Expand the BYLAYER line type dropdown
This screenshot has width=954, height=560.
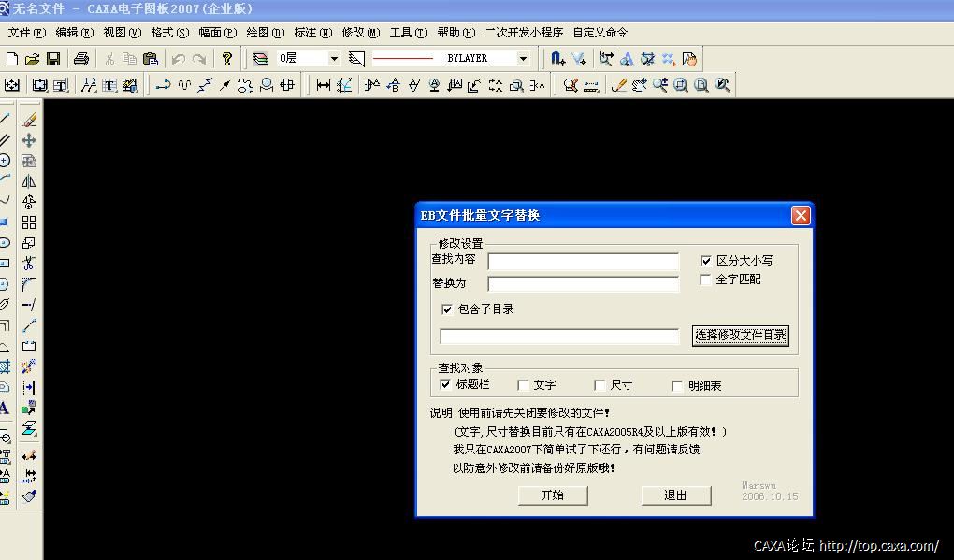pyautogui.click(x=523, y=58)
